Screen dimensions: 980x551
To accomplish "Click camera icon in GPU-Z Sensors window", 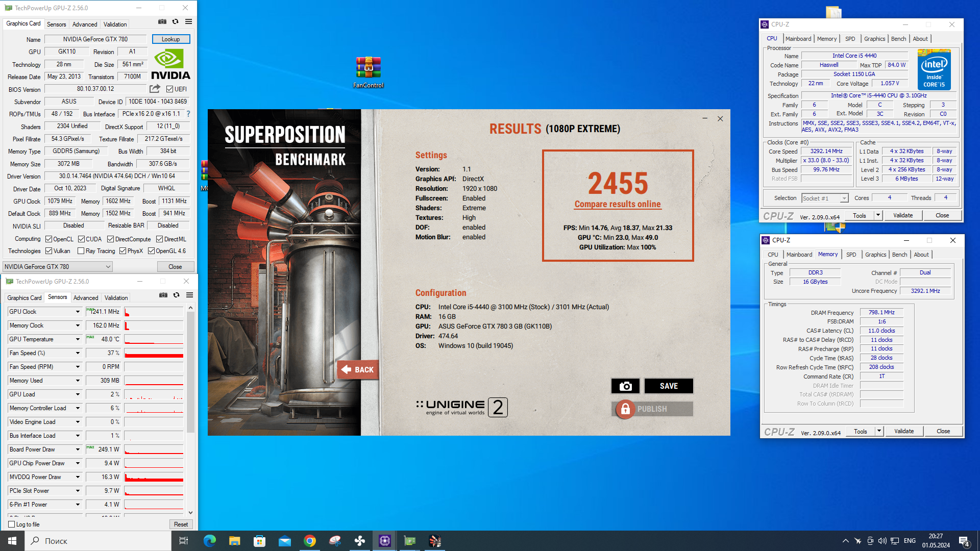I will (163, 295).
